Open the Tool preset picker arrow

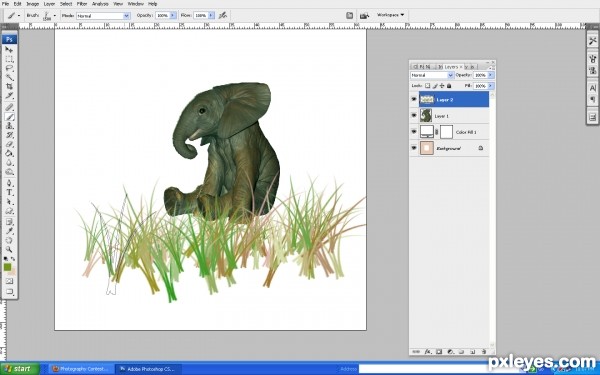(x=19, y=16)
